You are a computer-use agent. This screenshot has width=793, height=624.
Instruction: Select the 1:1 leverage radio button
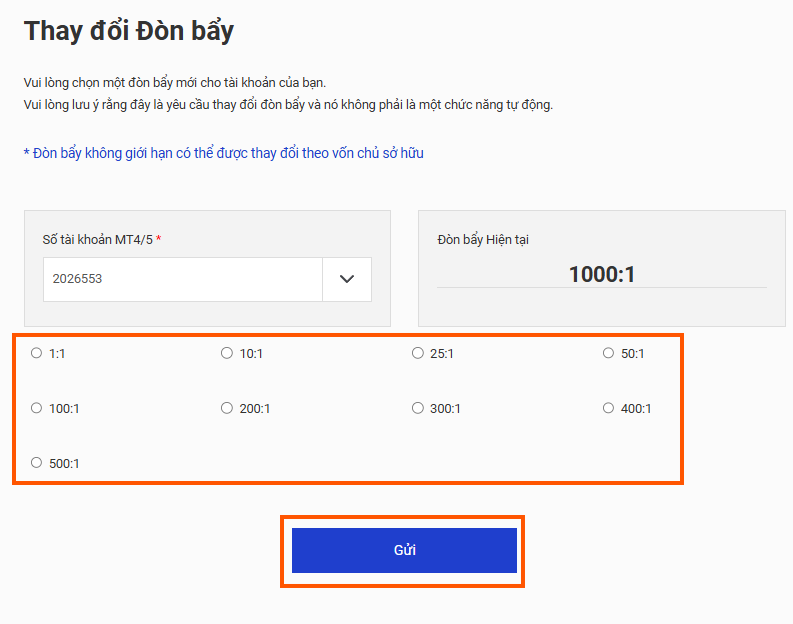tap(37, 353)
